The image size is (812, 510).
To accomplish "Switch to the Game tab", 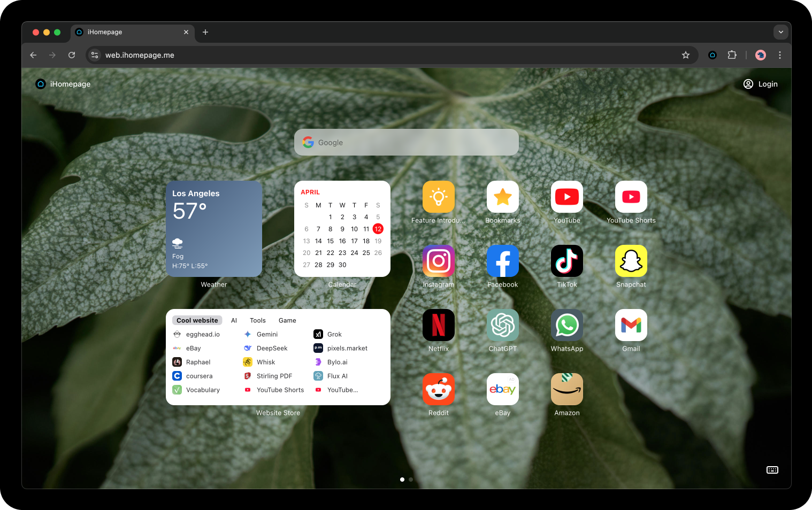I will coord(287,320).
